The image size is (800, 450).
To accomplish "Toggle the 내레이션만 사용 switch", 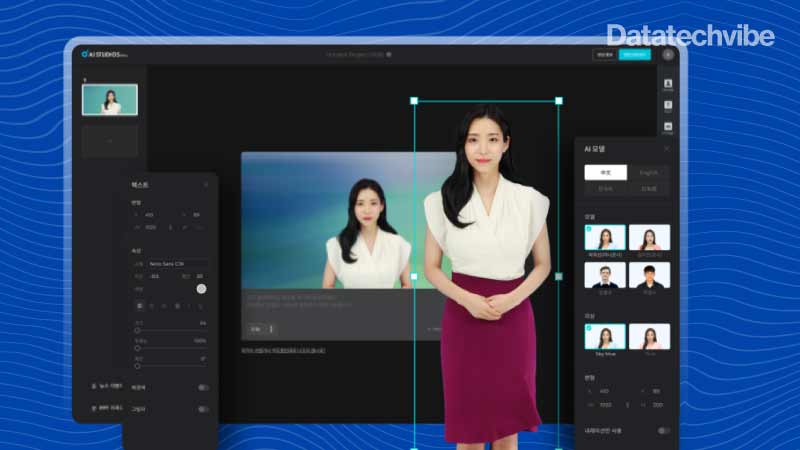I will pyautogui.click(x=663, y=431).
